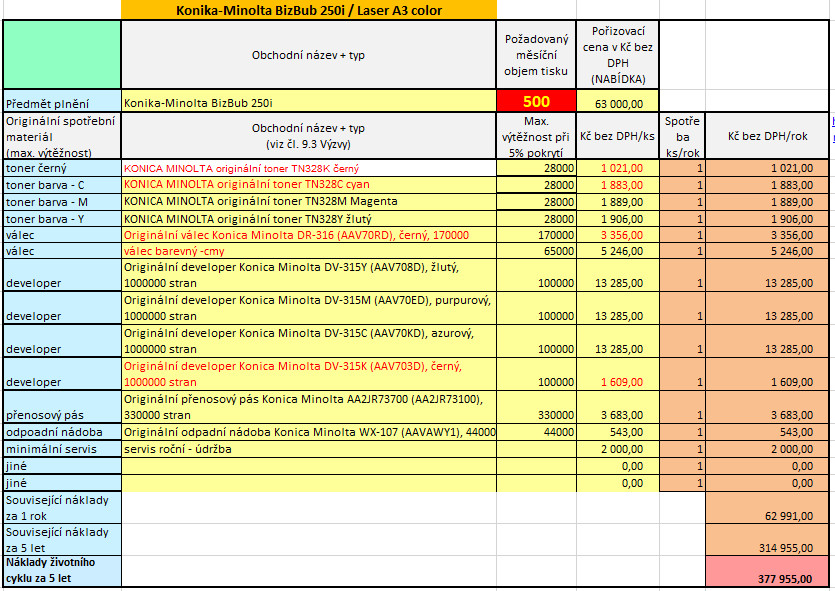This screenshot has width=835, height=591.
Task: Select the 'toner barva - M' row label
Action: [62, 202]
